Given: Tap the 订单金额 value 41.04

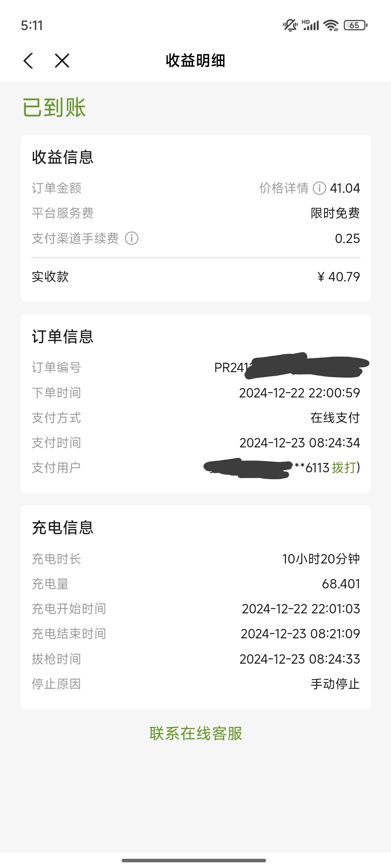Looking at the screenshot, I should pos(345,188).
